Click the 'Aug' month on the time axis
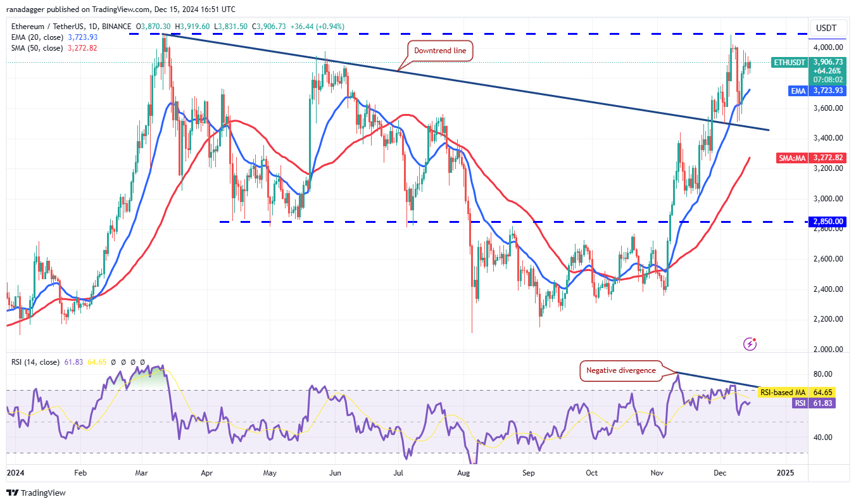This screenshot has width=856, height=504. 463,472
